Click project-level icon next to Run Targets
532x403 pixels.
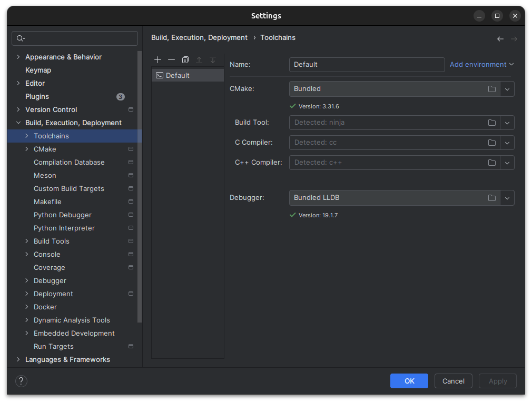(131, 346)
